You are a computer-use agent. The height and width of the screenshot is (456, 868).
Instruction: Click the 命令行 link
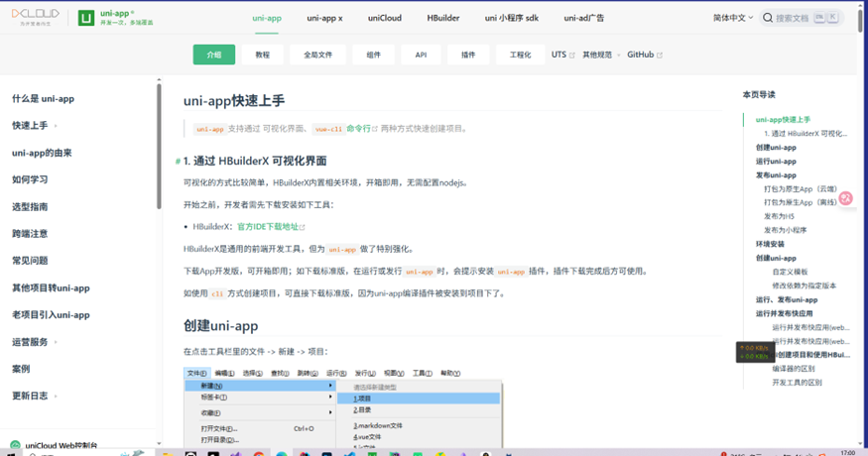pyautogui.click(x=361, y=129)
